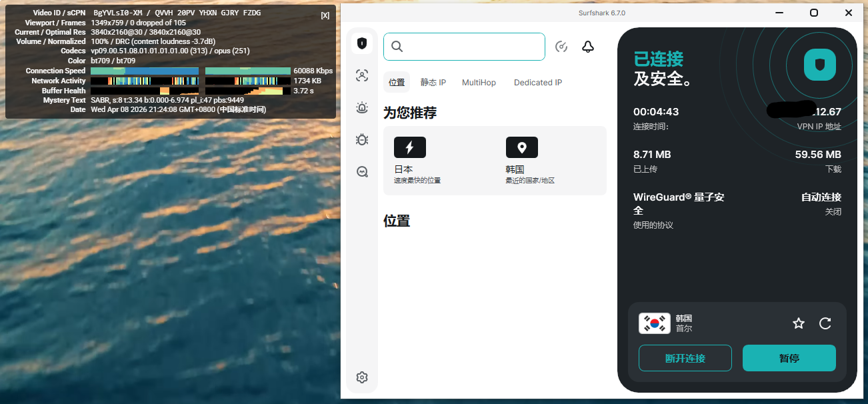Image resolution: width=868 pixels, height=404 pixels.
Task: Click the South Korea flag icon
Action: (655, 323)
